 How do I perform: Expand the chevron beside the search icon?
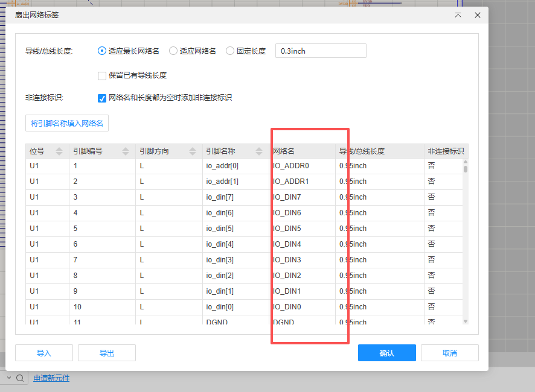point(9,378)
